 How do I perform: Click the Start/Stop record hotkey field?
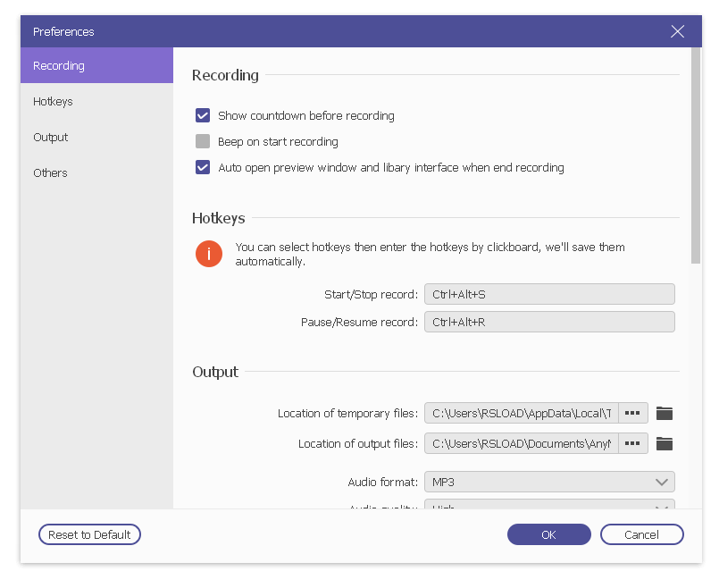coord(549,295)
